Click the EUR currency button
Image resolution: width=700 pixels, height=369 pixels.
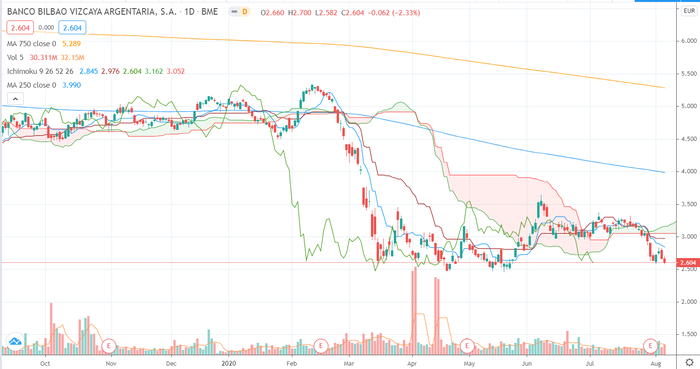689,11
